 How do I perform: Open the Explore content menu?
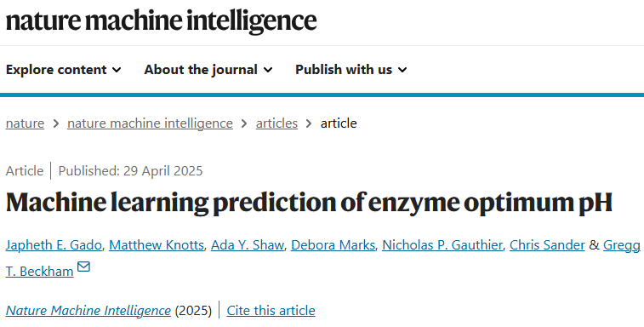pos(63,70)
